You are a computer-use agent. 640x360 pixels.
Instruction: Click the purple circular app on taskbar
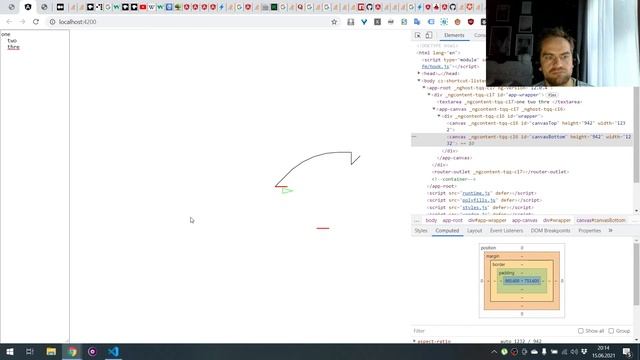[x=92, y=351]
